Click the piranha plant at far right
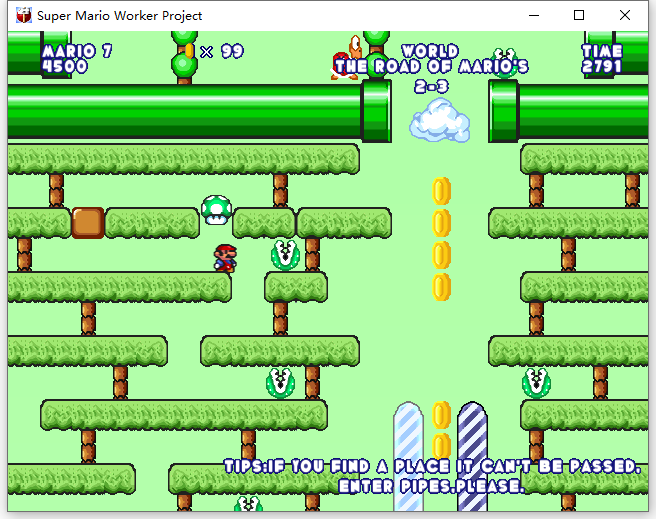656x519 pixels. click(x=536, y=382)
